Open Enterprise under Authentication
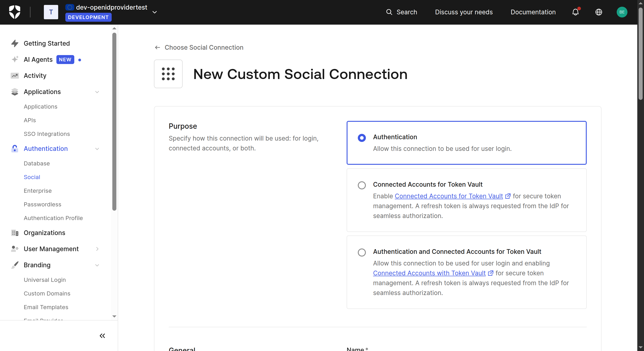Image resolution: width=644 pixels, height=351 pixels. click(x=38, y=191)
